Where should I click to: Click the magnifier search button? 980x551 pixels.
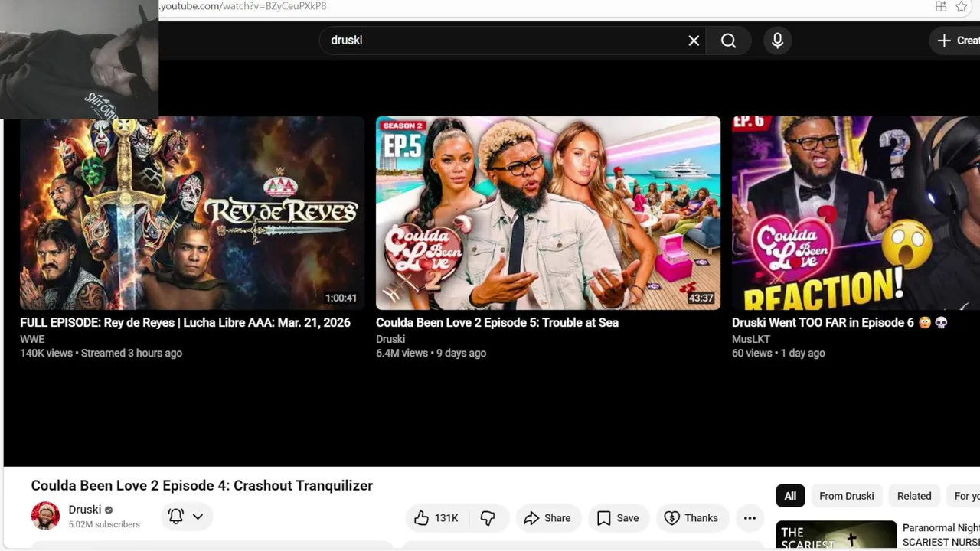(728, 41)
